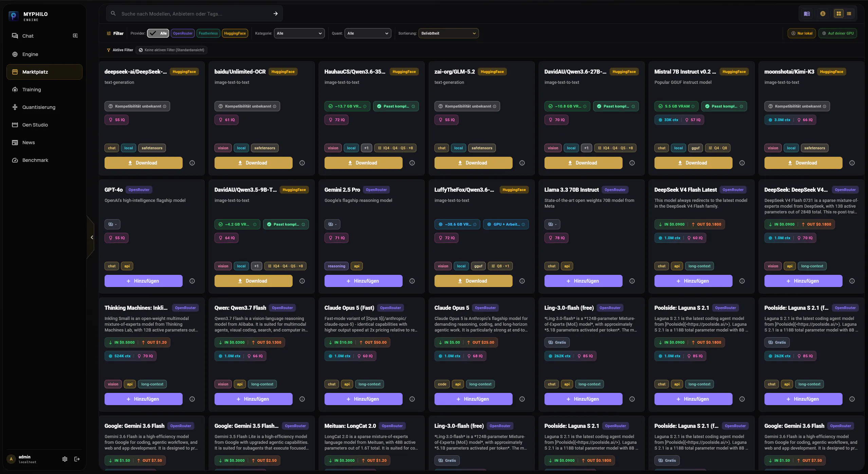Open info icon on Mistral 7B Instruct card
Viewport: 868px width, 474px height.
(x=742, y=163)
